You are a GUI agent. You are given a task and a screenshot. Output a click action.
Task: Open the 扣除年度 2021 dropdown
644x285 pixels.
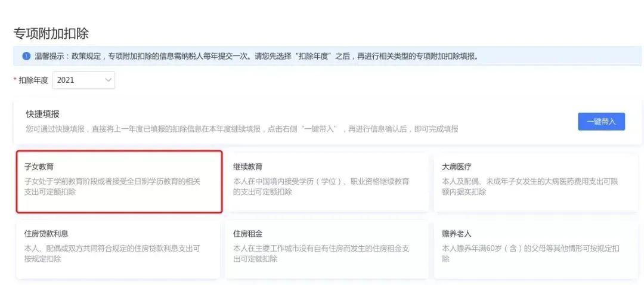coord(84,80)
